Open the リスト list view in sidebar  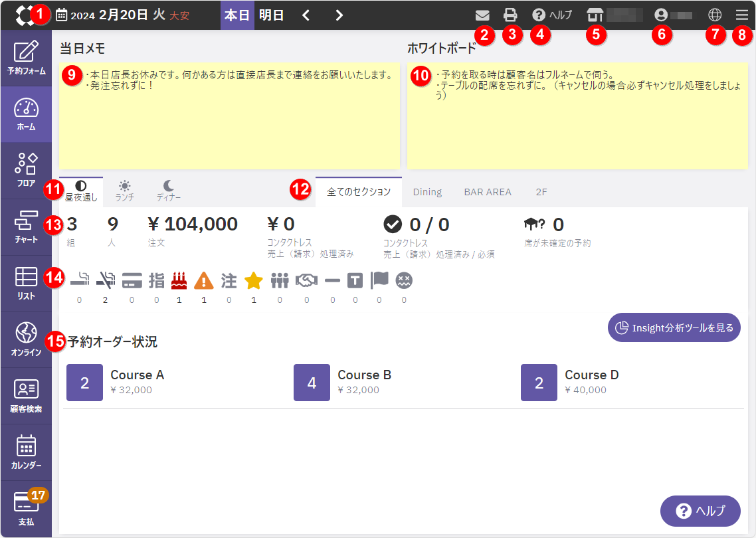tap(26, 283)
